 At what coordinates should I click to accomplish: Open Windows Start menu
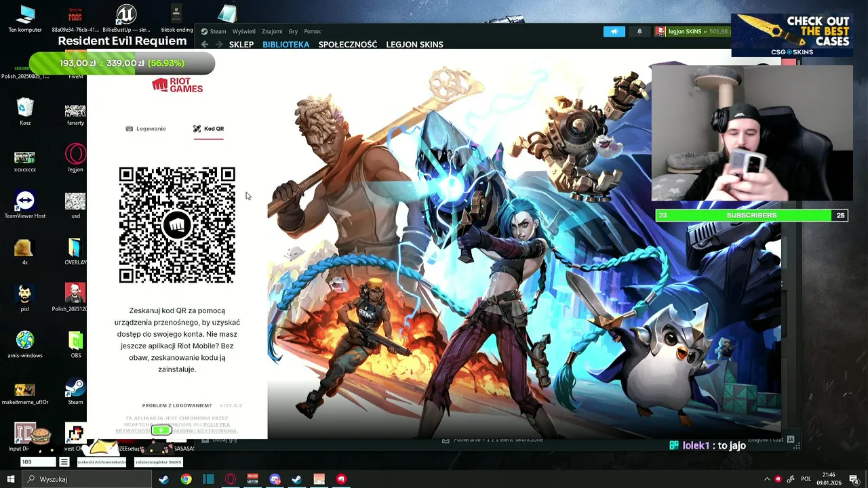click(x=10, y=479)
